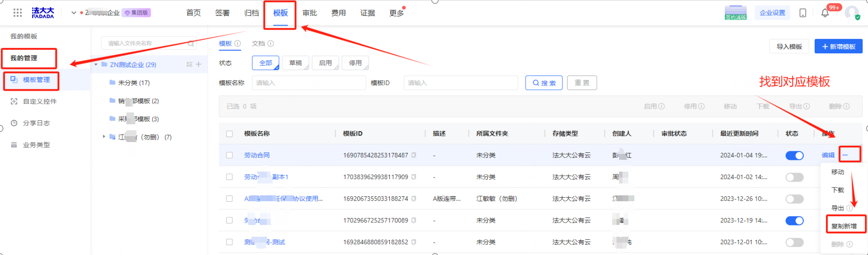Viewport: 868px width, 255px height.
Task: Open the 更多 navigation menu
Action: (x=396, y=13)
